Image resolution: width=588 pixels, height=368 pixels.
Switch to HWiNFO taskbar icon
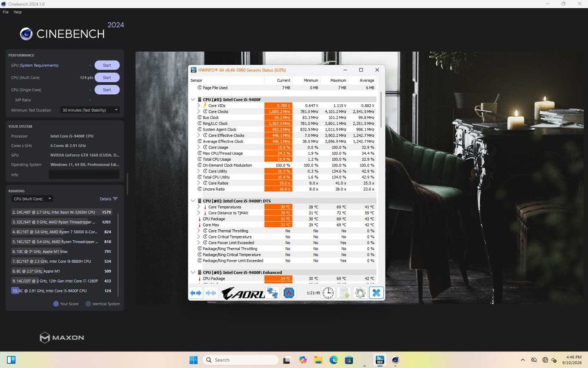pos(379,360)
